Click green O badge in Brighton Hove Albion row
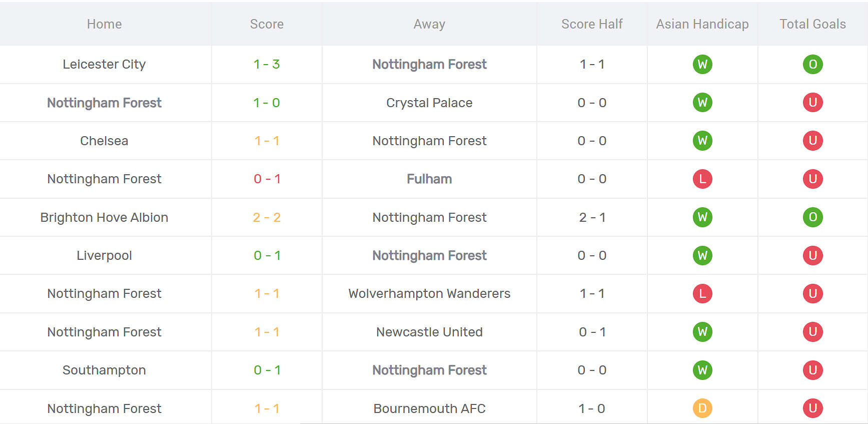Viewport: 868px width, 424px height. coord(812,217)
